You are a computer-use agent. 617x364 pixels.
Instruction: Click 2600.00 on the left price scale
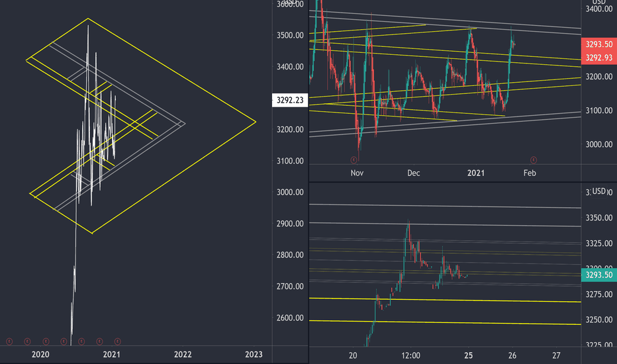(290, 318)
